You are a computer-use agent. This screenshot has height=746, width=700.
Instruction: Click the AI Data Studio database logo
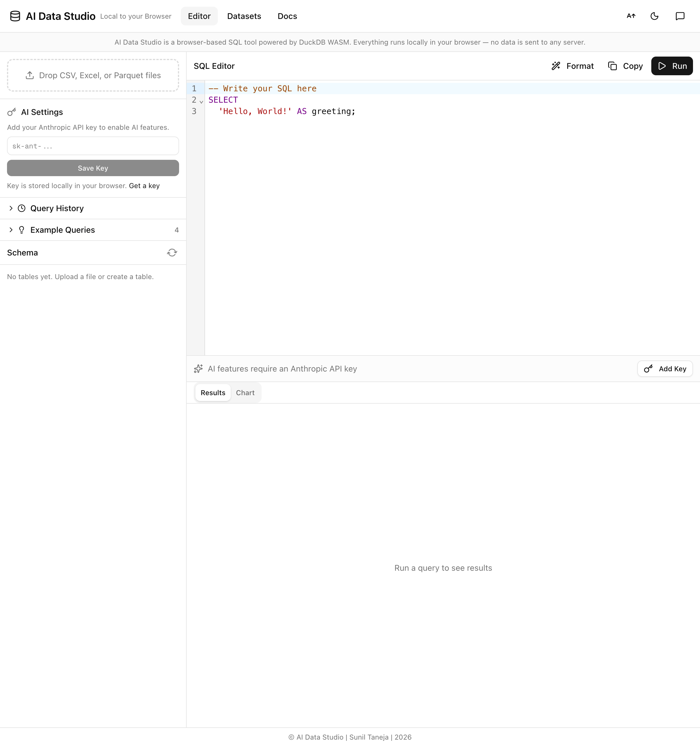pos(15,16)
